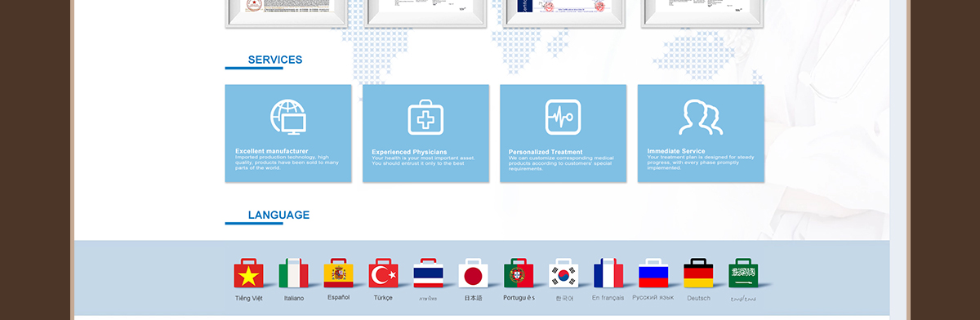
Task: Select the Portugal flag icon
Action: (519, 273)
